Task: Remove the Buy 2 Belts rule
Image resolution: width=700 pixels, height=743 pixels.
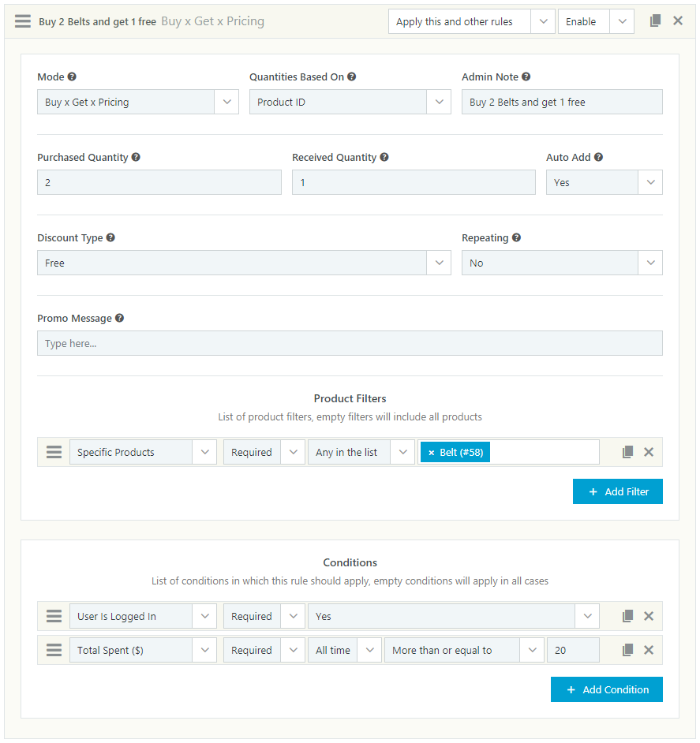Action: click(678, 21)
